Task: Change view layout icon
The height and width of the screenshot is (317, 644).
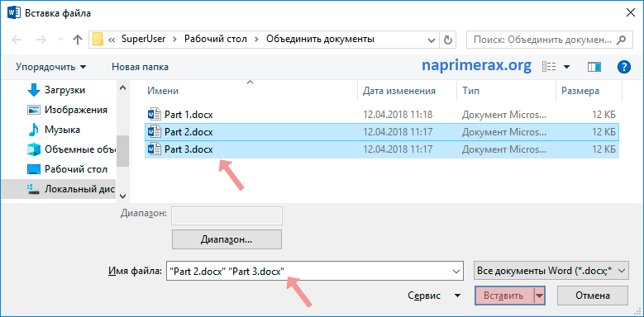Action: tap(549, 66)
